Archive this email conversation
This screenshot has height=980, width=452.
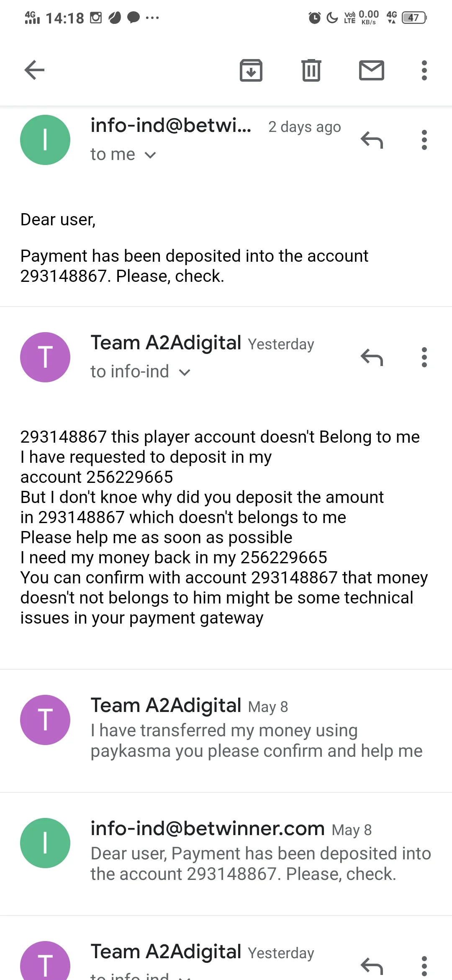(x=251, y=70)
